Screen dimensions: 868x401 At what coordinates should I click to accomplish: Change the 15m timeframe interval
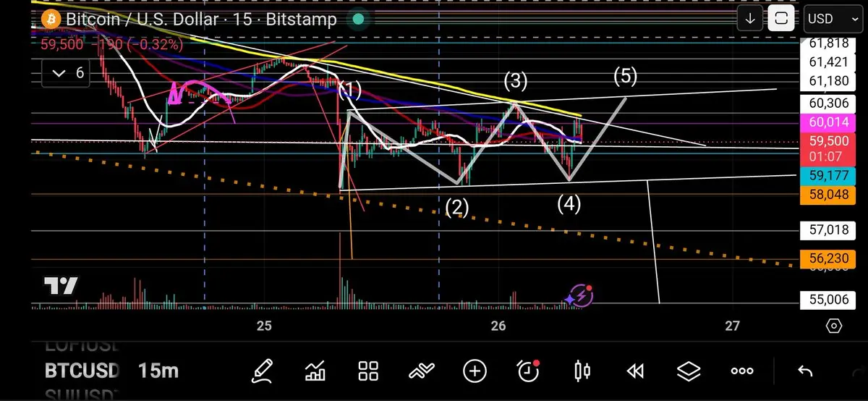click(158, 371)
